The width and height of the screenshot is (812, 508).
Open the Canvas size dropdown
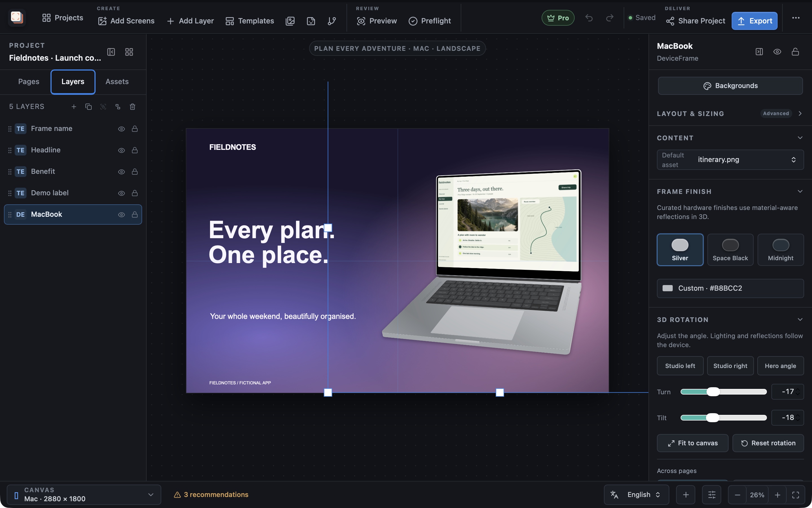84,494
